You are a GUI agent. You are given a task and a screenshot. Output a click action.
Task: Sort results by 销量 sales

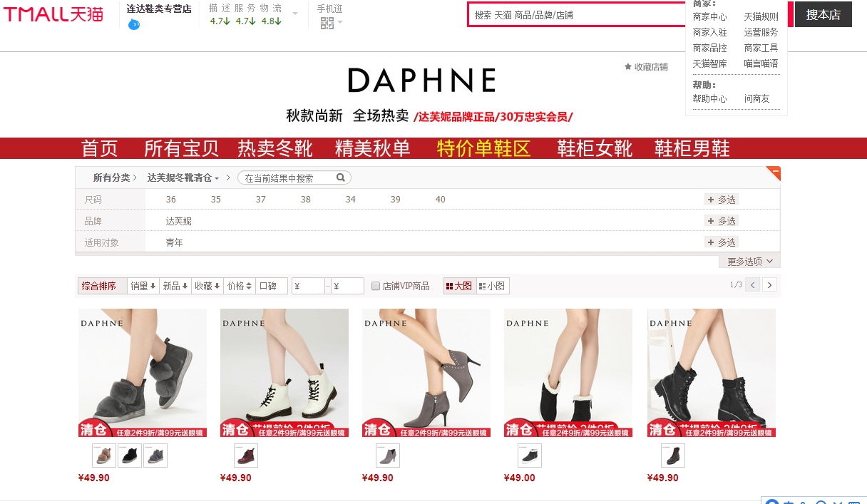pos(143,286)
